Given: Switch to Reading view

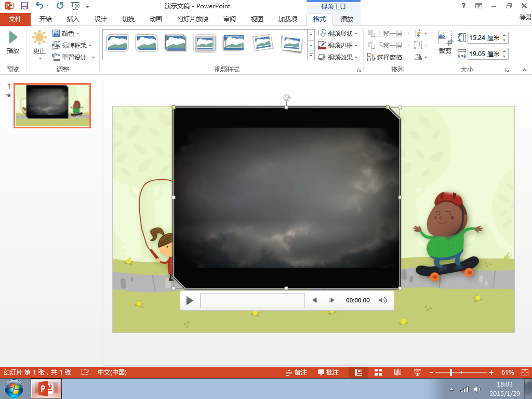Looking at the screenshot, I should (x=397, y=372).
